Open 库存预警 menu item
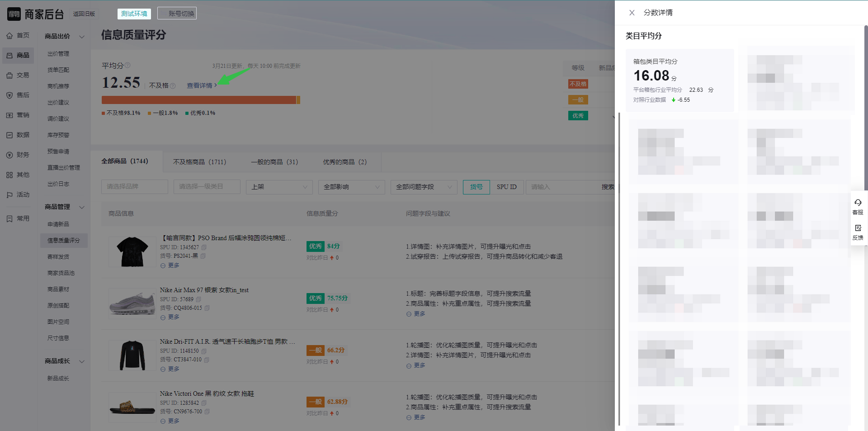Image resolution: width=868 pixels, height=431 pixels. tap(58, 135)
